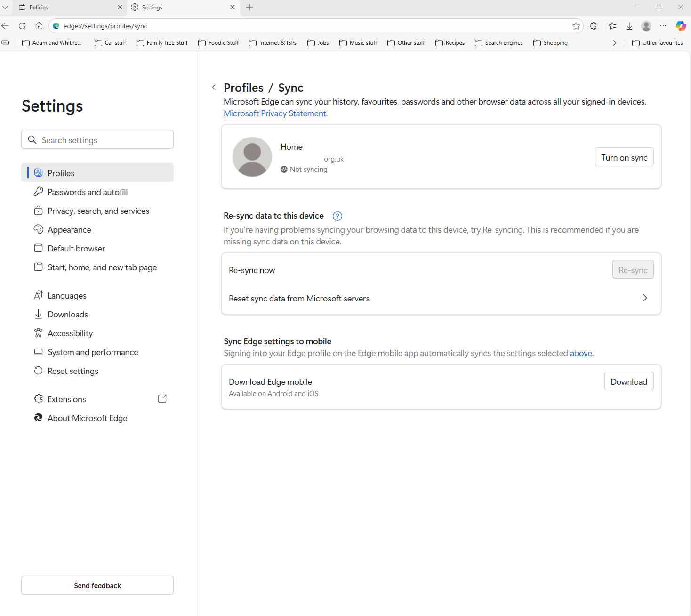
Task: Open the Microsoft Privacy Statement link
Action: pos(275,113)
